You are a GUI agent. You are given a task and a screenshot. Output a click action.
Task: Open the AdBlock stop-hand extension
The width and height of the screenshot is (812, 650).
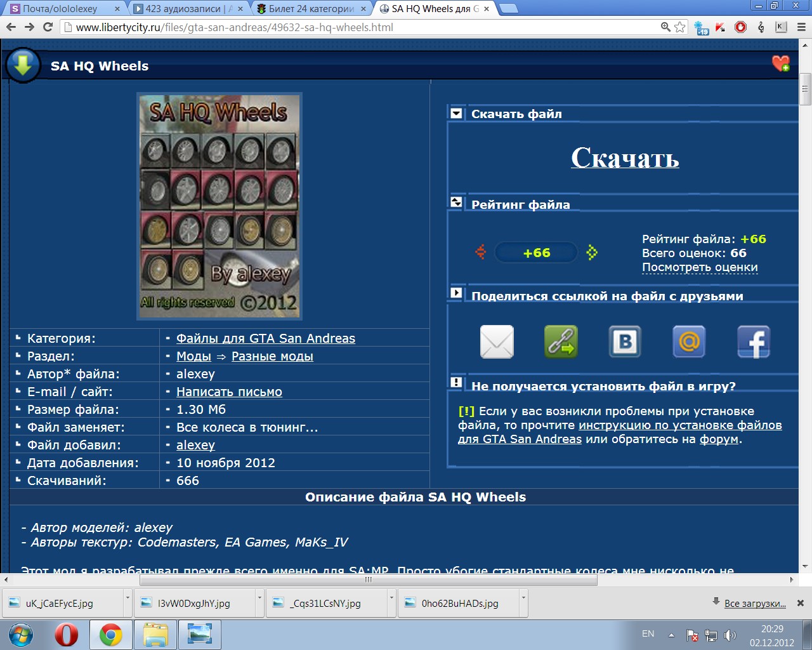(740, 27)
